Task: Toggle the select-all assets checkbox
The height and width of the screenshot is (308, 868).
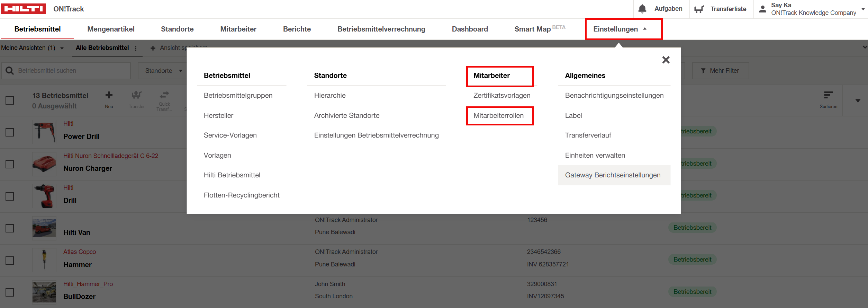Action: (10, 100)
